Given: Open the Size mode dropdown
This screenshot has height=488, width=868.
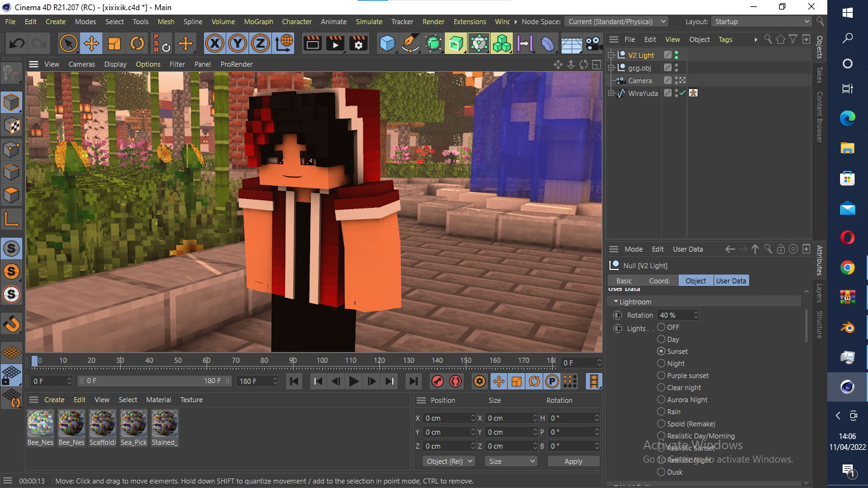Looking at the screenshot, I should click(x=512, y=461).
